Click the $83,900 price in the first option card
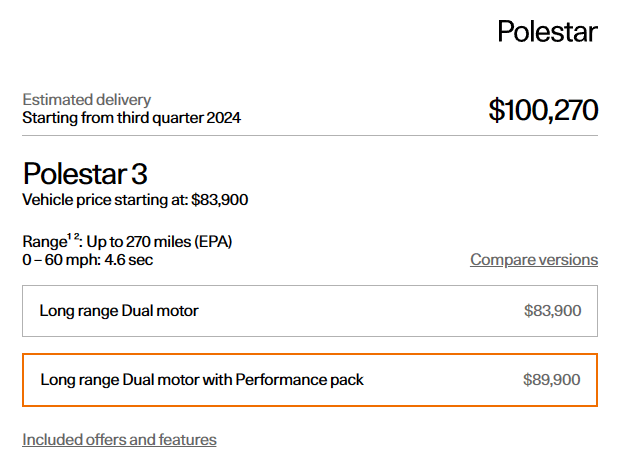Screen dimensions: 626x466 coord(552,311)
